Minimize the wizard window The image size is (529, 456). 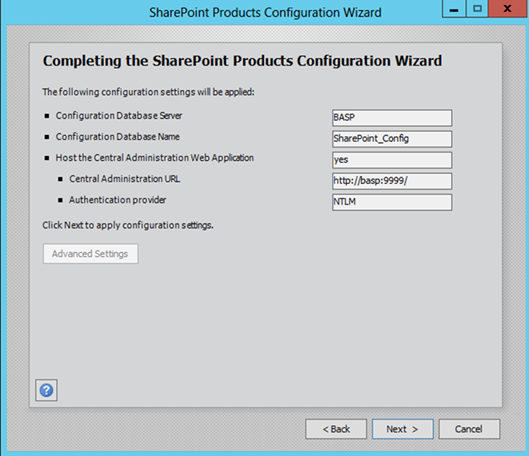[454, 9]
